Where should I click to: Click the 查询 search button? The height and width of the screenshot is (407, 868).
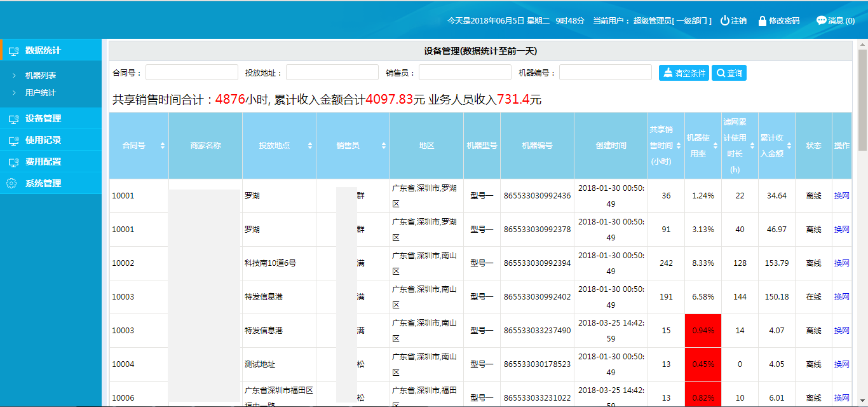[729, 73]
